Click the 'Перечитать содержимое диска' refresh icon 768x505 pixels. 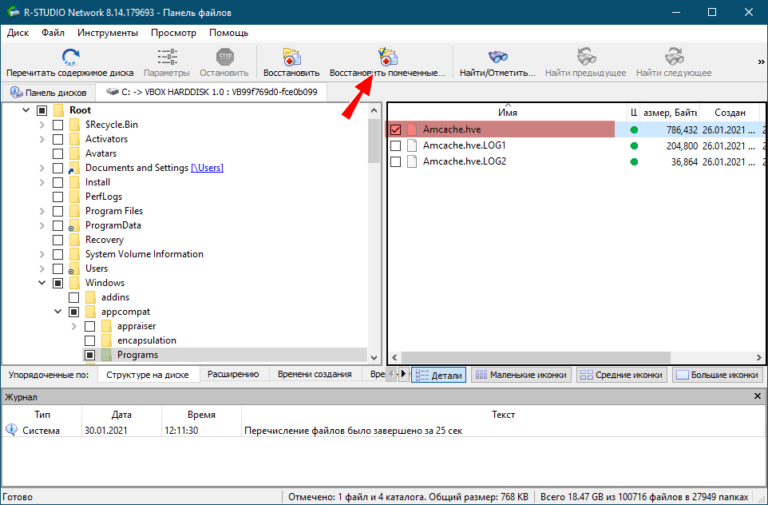[70, 56]
